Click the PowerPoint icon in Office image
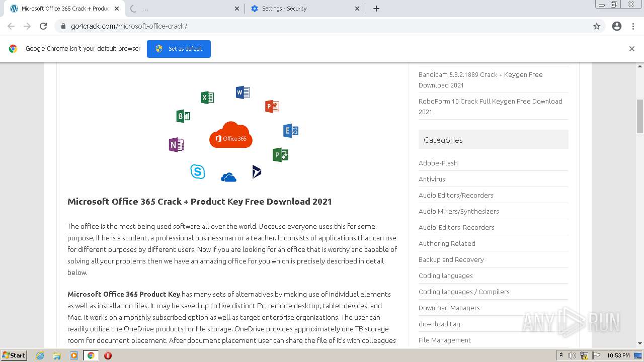Viewport: 644px width, 362px height. [272, 106]
